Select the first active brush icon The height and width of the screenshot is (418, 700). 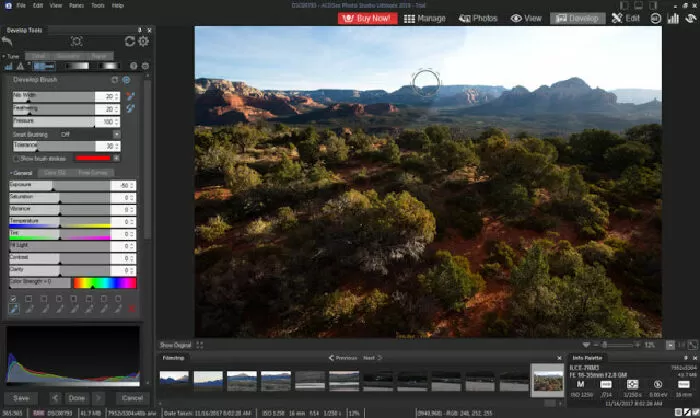coord(14,309)
